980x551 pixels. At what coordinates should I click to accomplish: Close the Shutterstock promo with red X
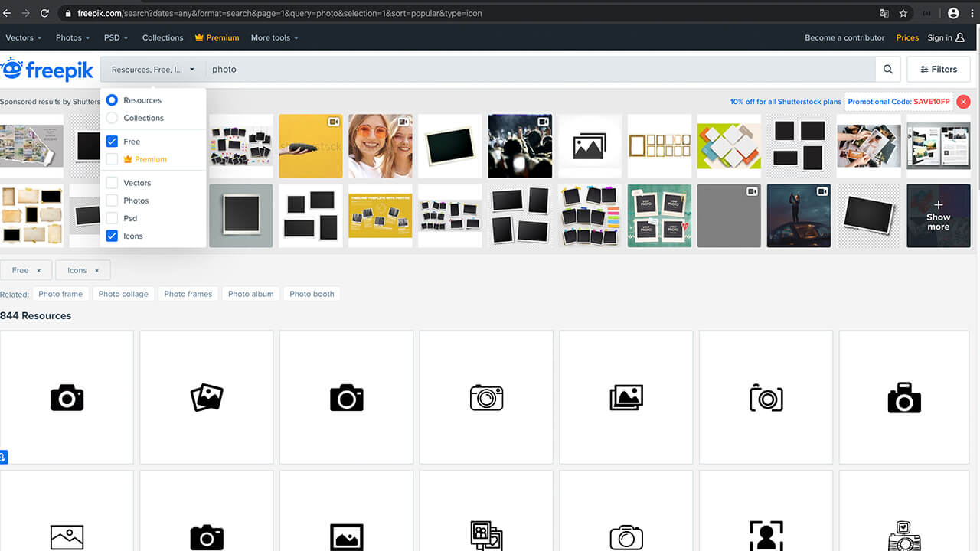[x=963, y=102]
